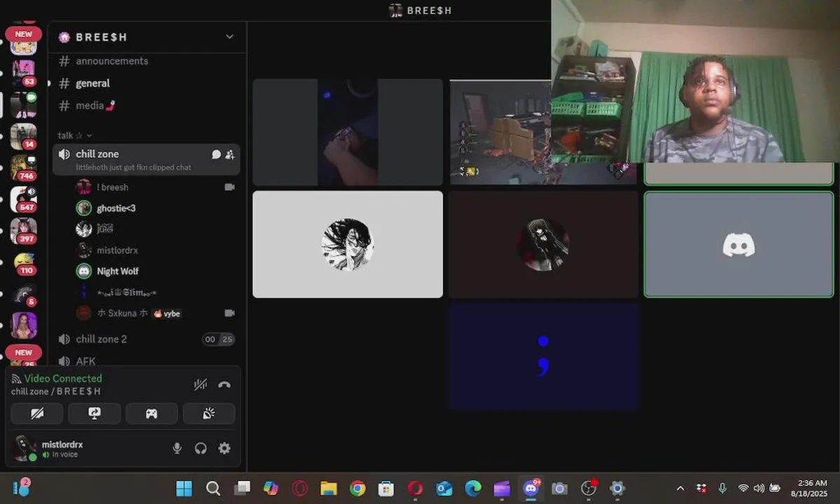Focus the dark red-haired avatar participant tile
Screen dimensions: 840x504
point(543,244)
